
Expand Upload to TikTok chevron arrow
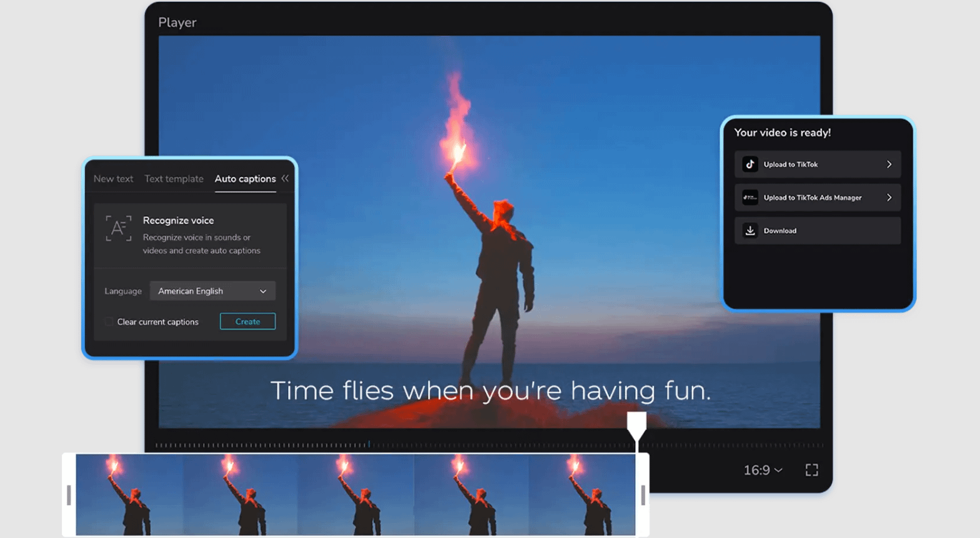click(889, 164)
